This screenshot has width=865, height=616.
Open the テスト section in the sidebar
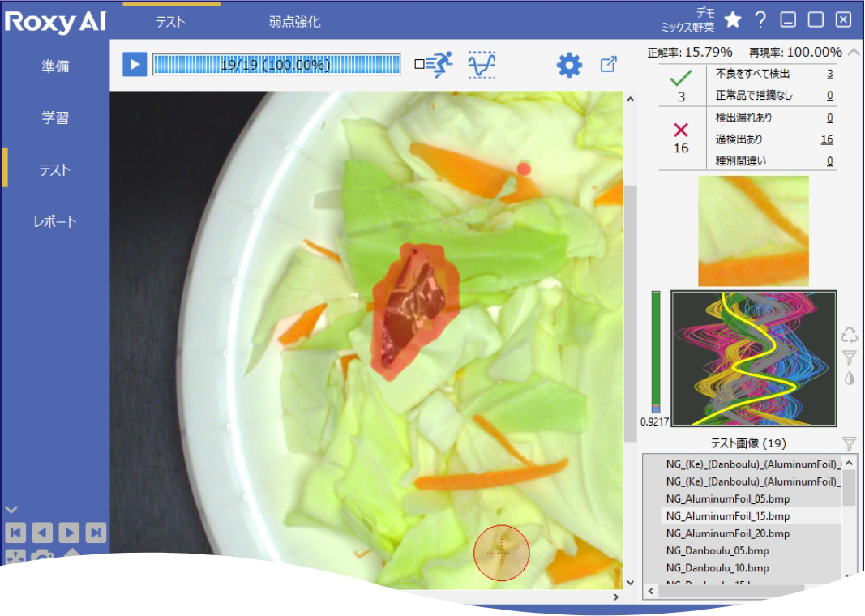(x=55, y=169)
